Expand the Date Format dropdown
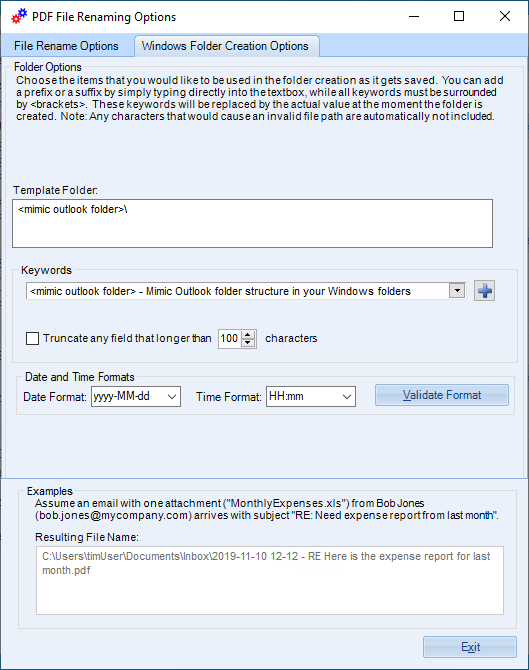Screen dimensions: 529x670 pos(172,397)
